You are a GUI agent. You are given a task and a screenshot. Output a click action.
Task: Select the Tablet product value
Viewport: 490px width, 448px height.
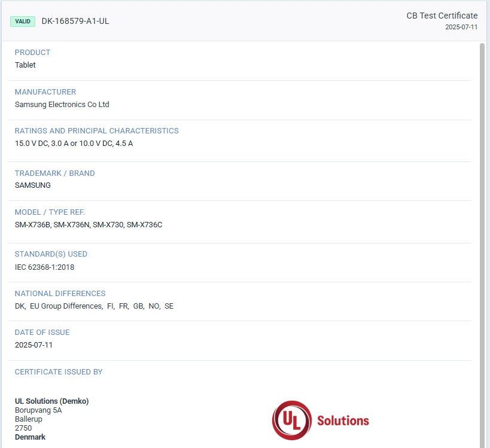25,65
